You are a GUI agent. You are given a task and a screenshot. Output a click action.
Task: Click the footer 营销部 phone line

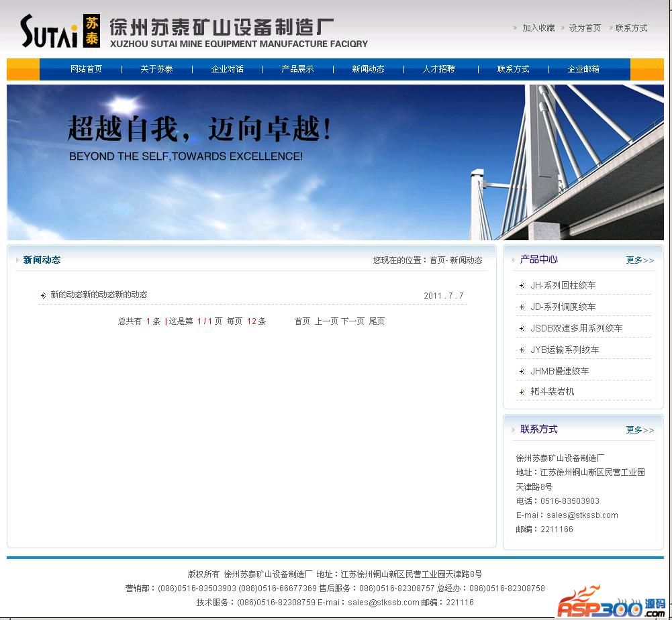click(335, 588)
